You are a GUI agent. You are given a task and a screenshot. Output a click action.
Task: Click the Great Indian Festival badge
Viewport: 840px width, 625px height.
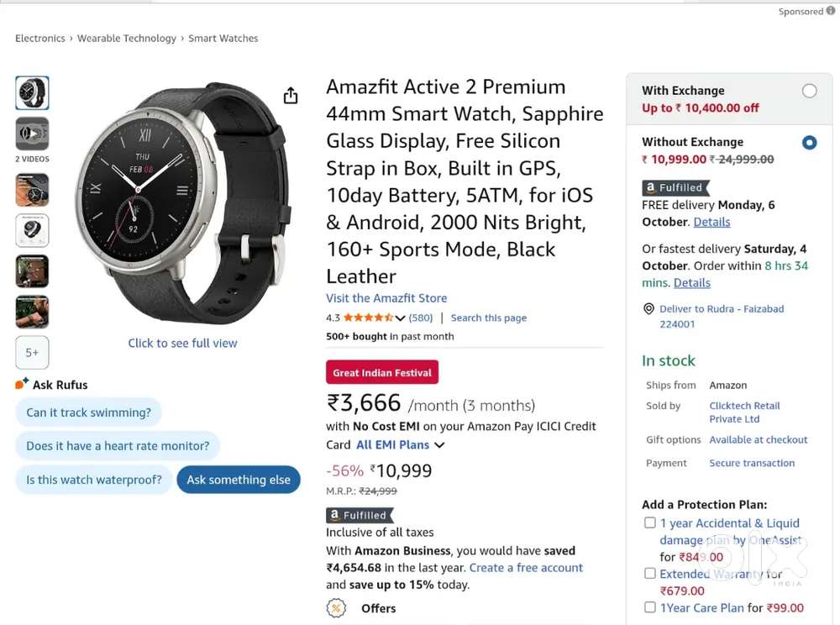(x=381, y=372)
